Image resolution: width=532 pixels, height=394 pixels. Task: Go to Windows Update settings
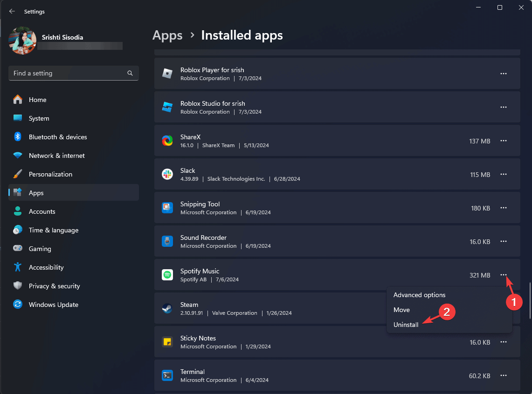53,305
